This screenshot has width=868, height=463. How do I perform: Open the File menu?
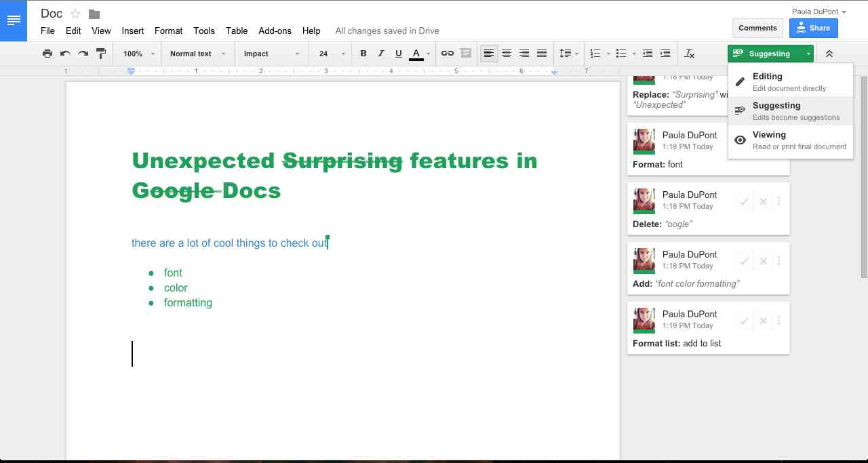[x=47, y=31]
